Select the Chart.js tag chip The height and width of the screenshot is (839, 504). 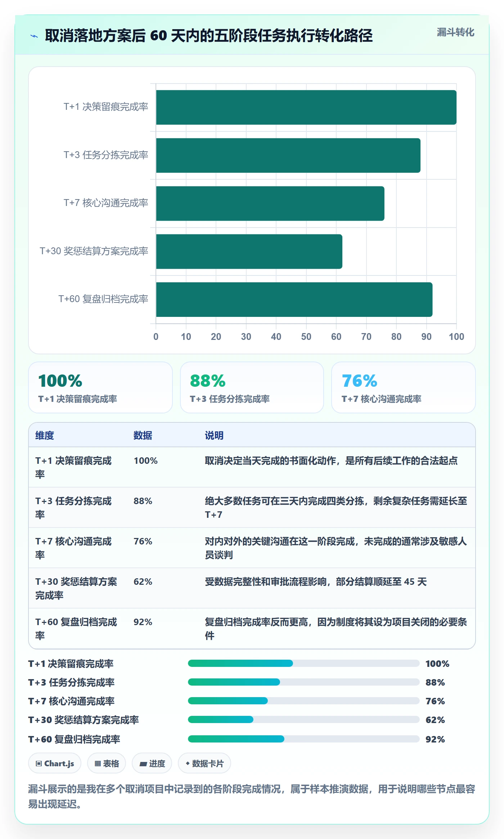[x=55, y=763]
